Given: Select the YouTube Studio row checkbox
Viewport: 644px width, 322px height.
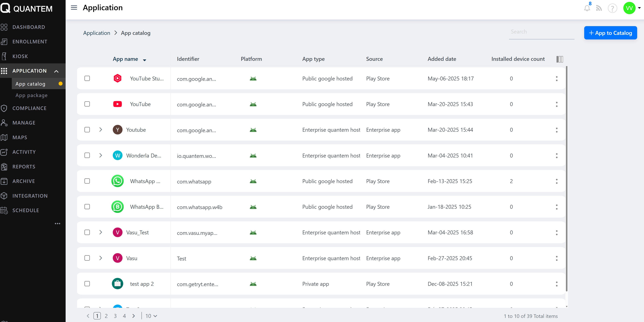Looking at the screenshot, I should pos(87,79).
